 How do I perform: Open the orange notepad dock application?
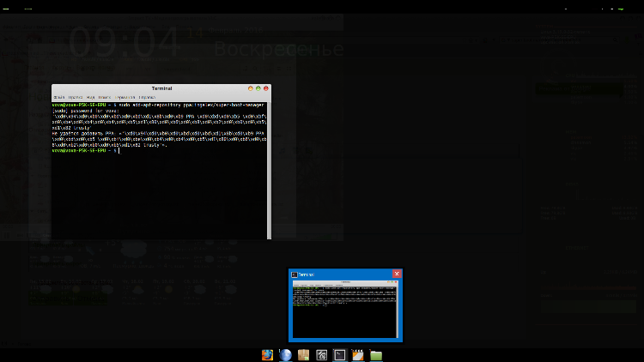click(358, 354)
